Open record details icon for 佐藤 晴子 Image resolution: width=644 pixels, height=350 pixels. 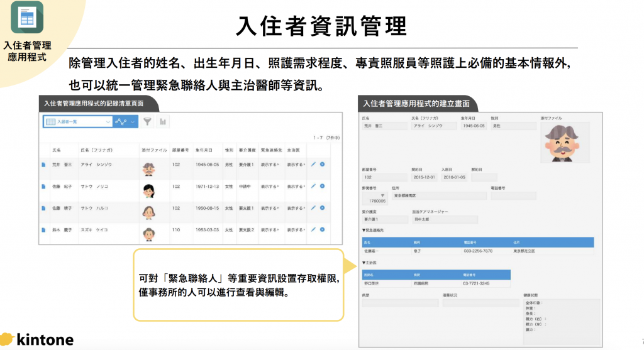point(43,208)
